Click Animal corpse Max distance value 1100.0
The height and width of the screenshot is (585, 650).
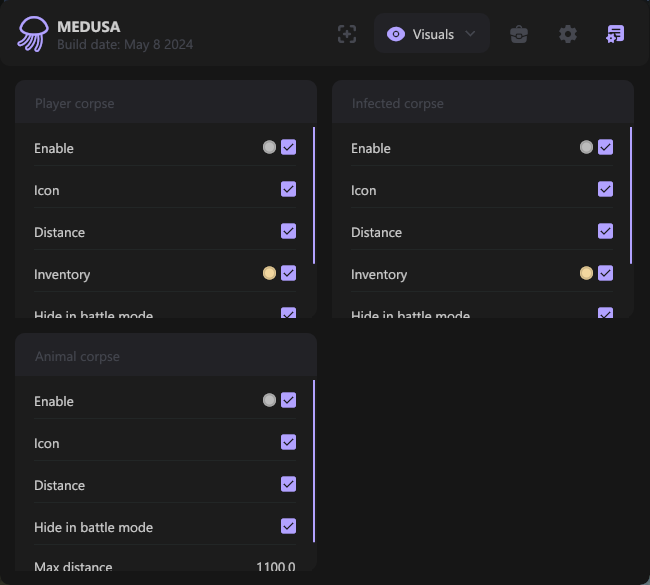click(x=275, y=566)
